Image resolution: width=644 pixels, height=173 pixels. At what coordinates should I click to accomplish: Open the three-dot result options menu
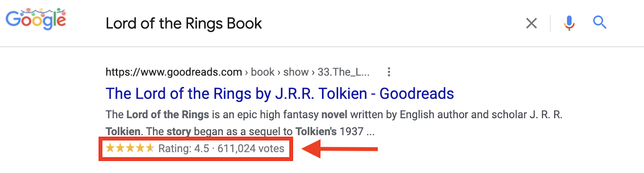388,72
